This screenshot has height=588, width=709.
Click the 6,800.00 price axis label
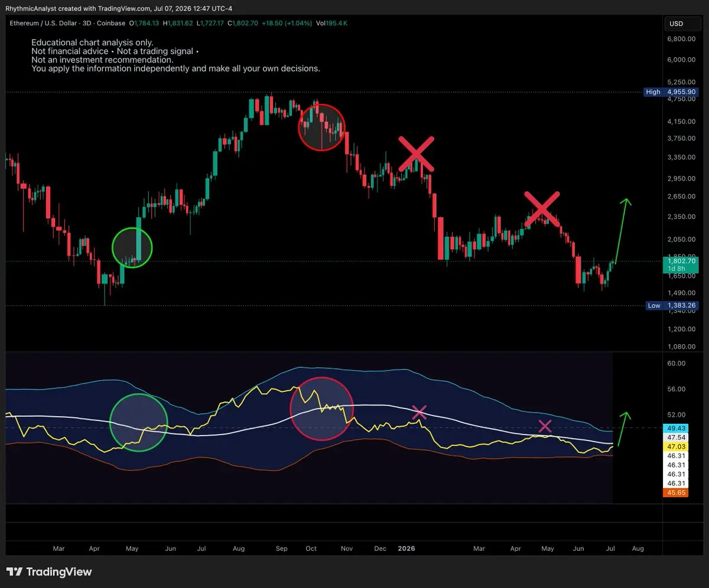(x=681, y=39)
